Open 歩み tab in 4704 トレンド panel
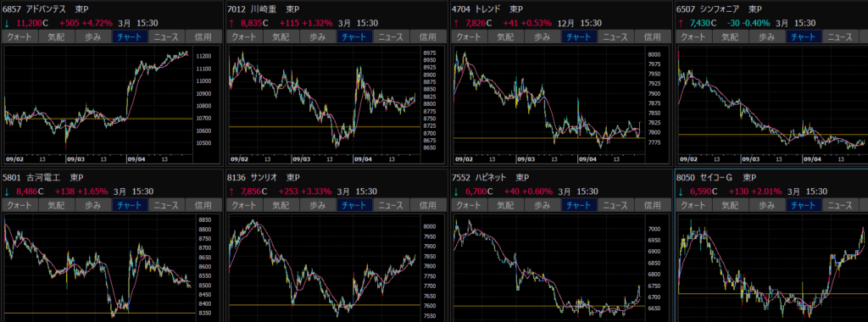The image size is (868, 322). click(x=543, y=37)
